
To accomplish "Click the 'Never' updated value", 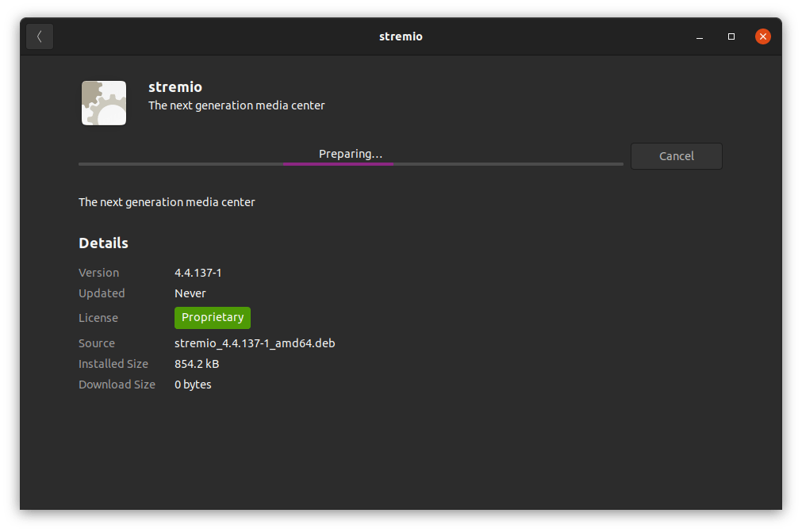I will coord(190,293).
